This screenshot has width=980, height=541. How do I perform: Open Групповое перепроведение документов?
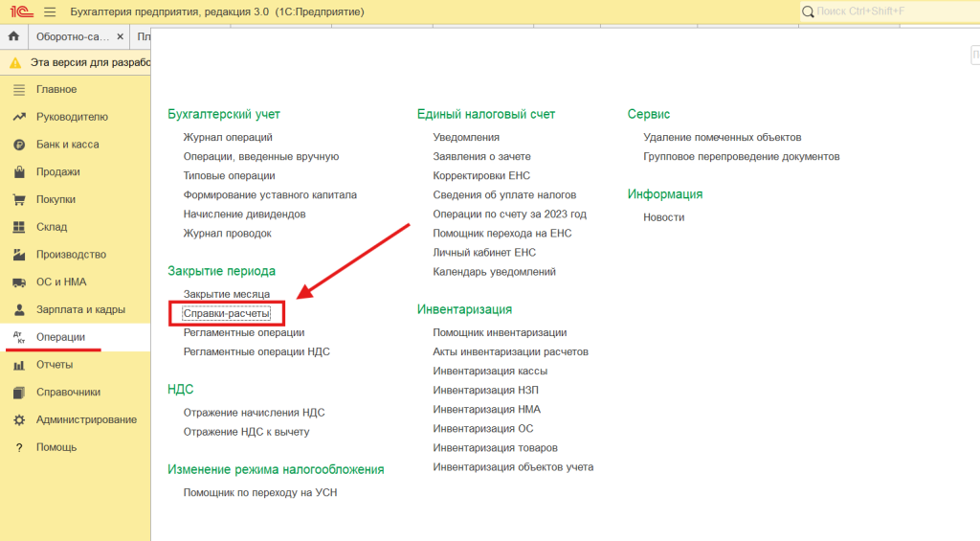click(742, 156)
